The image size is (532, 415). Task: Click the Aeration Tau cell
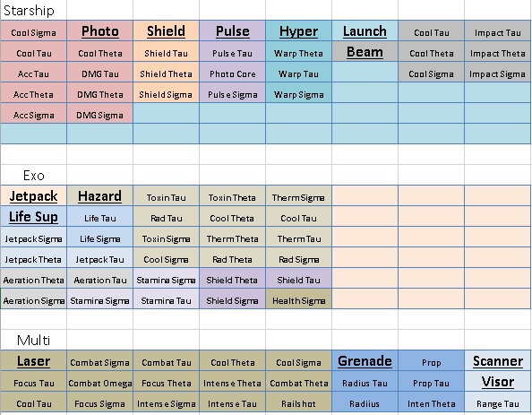pos(100,281)
